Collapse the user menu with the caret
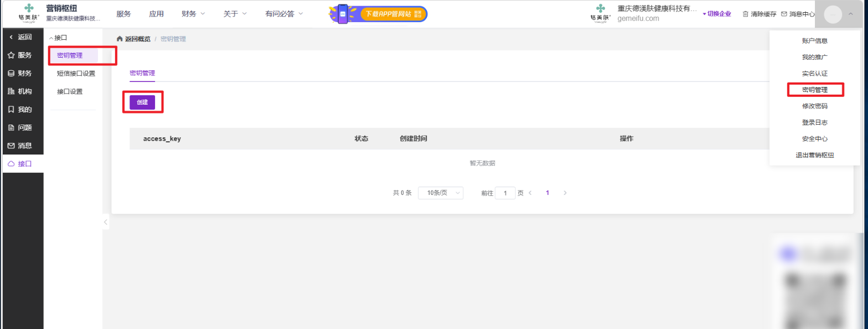This screenshot has width=868, height=329. (851, 14)
